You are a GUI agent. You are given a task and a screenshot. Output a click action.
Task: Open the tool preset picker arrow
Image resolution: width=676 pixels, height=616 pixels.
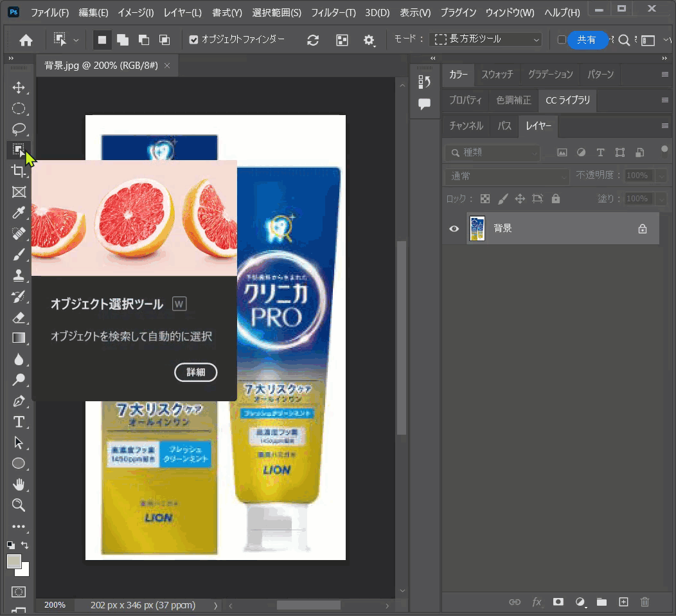click(x=76, y=40)
